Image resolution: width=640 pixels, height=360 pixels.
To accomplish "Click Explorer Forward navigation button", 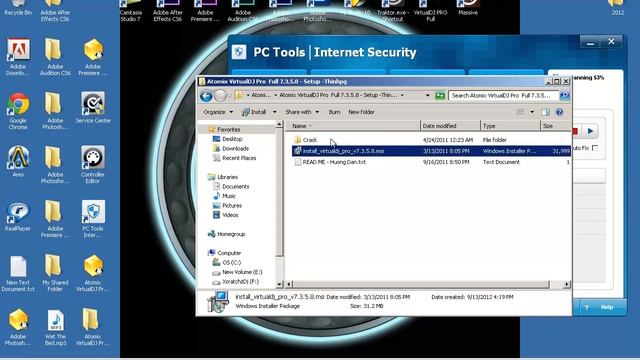I will pos(220,96).
